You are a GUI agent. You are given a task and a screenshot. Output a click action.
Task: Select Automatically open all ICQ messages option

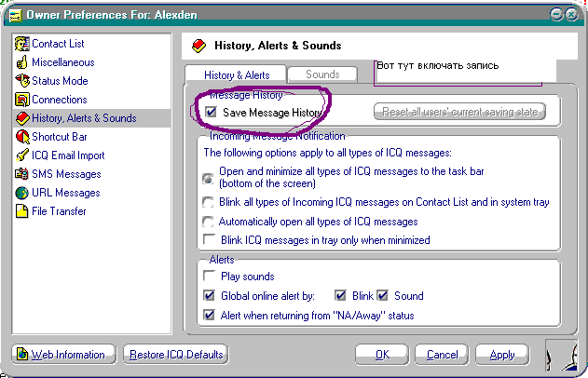click(210, 222)
